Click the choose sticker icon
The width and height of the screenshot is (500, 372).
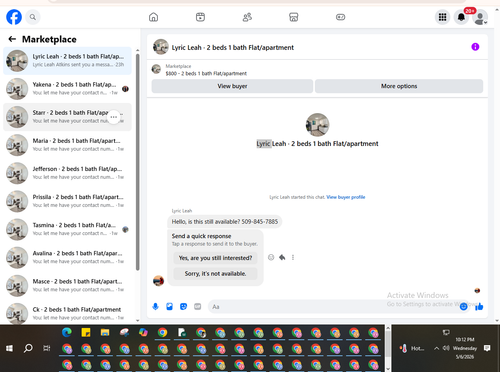click(x=183, y=307)
